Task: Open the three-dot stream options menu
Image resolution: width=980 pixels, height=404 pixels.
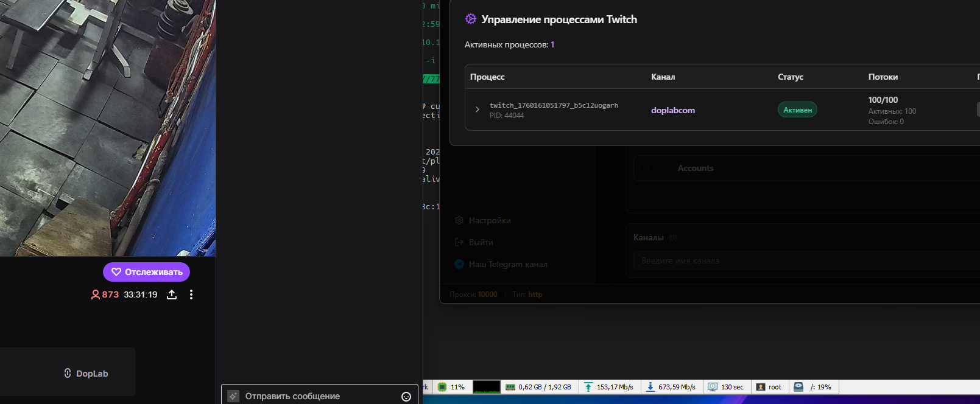Action: pos(191,294)
